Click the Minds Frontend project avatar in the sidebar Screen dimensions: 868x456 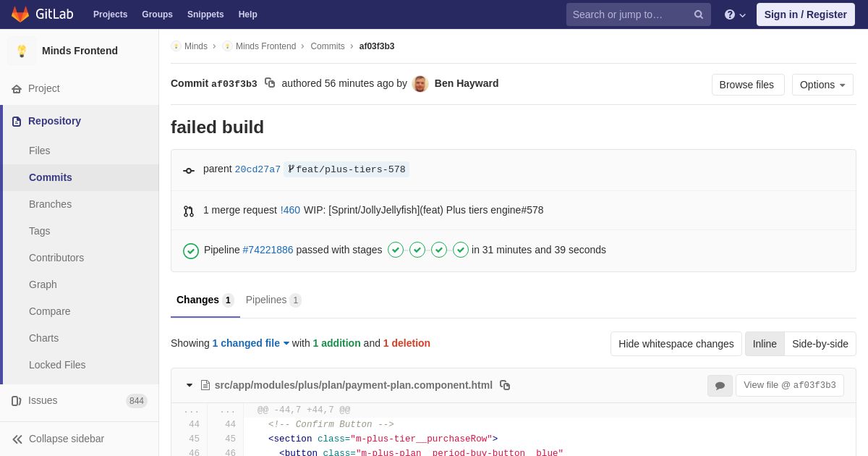click(22, 51)
